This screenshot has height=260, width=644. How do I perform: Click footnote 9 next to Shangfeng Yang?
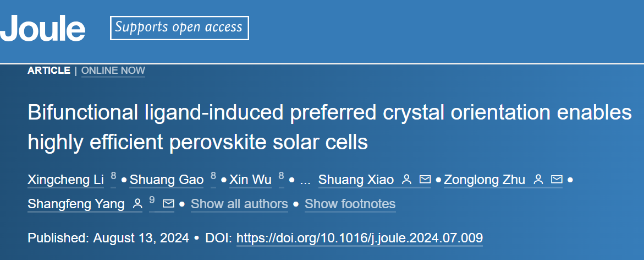click(x=152, y=201)
